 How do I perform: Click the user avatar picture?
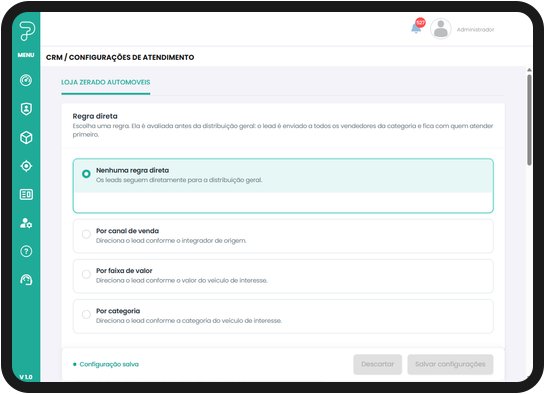point(441,29)
